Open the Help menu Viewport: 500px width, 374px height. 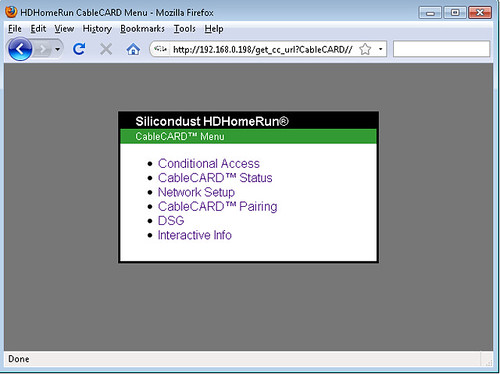tap(214, 29)
